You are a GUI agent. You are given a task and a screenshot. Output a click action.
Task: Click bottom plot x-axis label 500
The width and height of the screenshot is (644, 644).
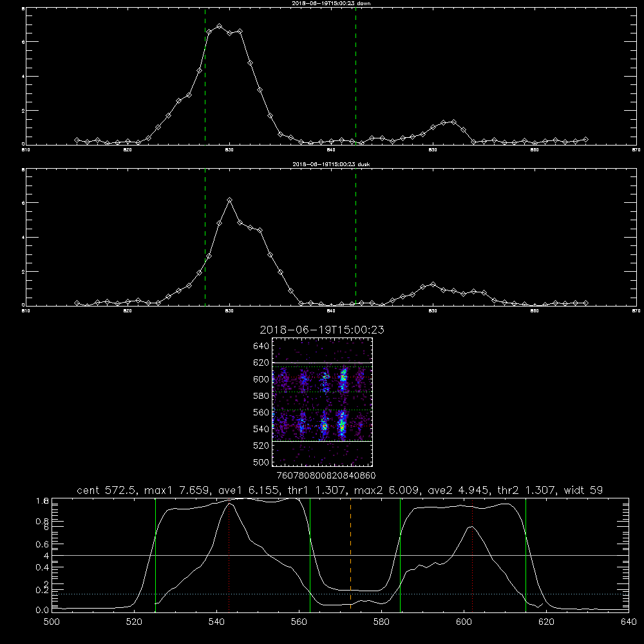(52, 622)
